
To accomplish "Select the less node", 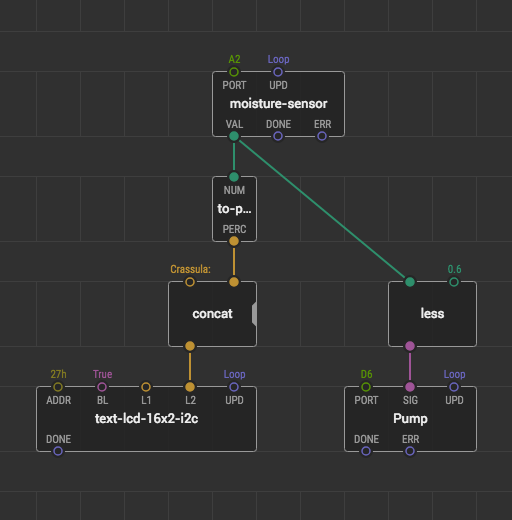I will point(432,314).
